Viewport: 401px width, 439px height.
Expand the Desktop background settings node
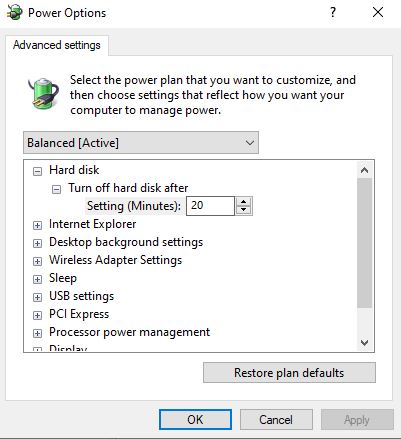coord(37,243)
